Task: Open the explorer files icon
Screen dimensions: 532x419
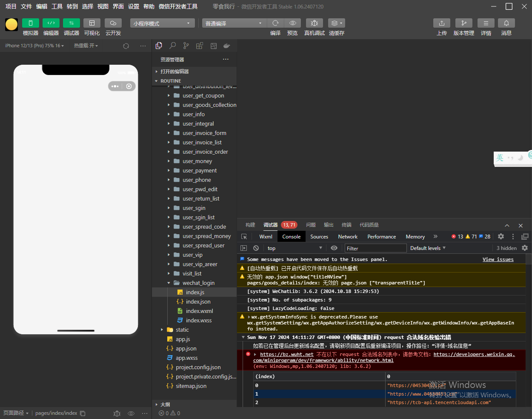Action: [159, 46]
